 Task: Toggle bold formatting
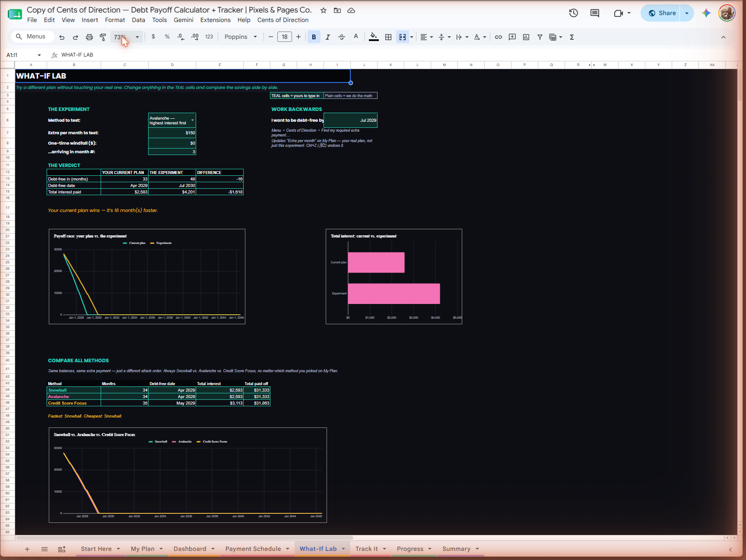314,37
